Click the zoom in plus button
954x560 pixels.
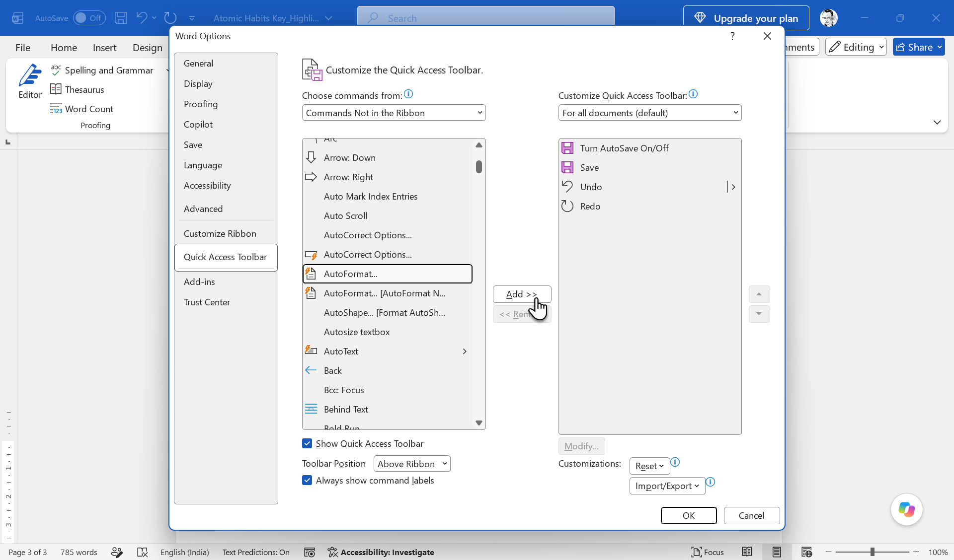(916, 552)
